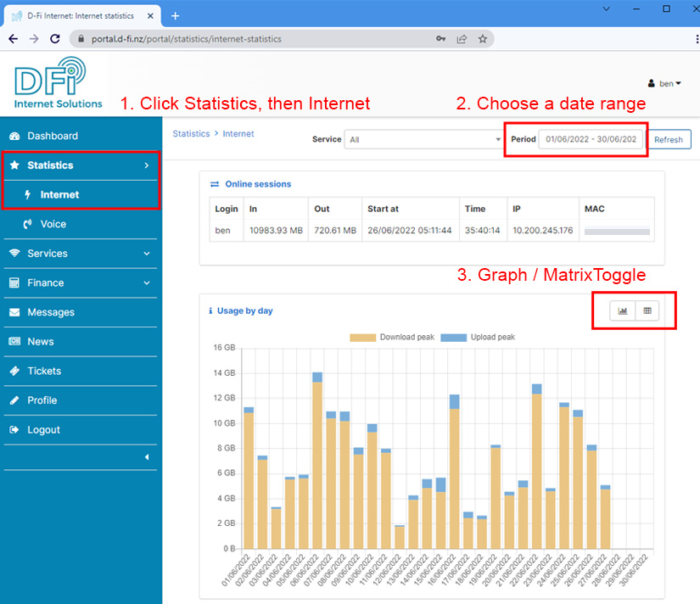Collapse the sidebar with the arrow icon
700x604 pixels.
click(x=146, y=458)
